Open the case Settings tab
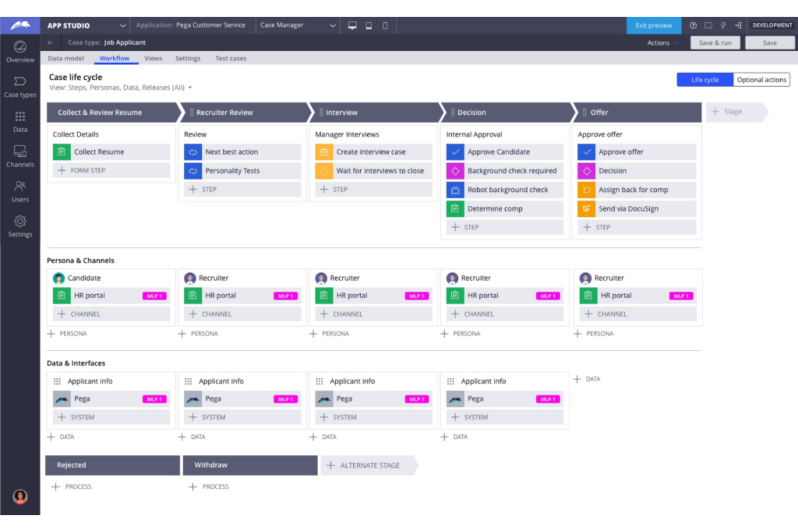 [188, 58]
